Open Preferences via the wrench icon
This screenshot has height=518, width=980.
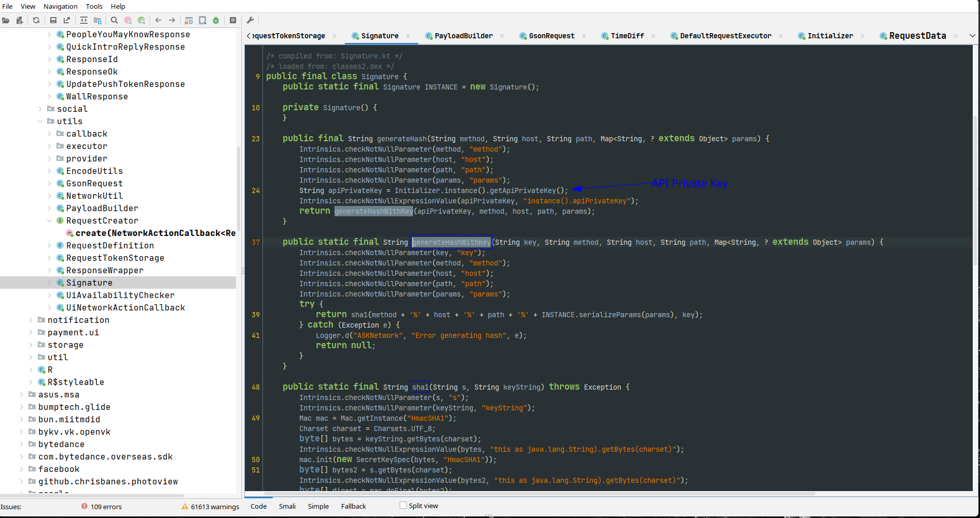click(250, 20)
